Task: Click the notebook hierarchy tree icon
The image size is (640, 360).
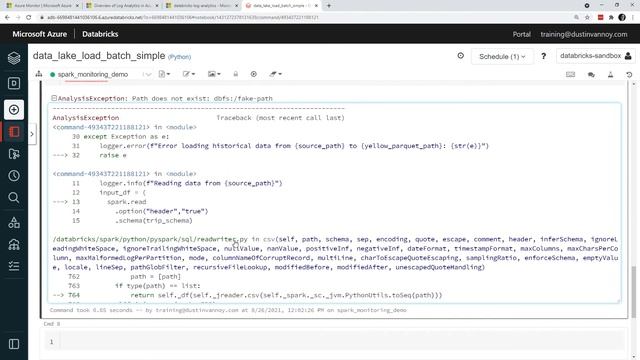Action: point(39,74)
